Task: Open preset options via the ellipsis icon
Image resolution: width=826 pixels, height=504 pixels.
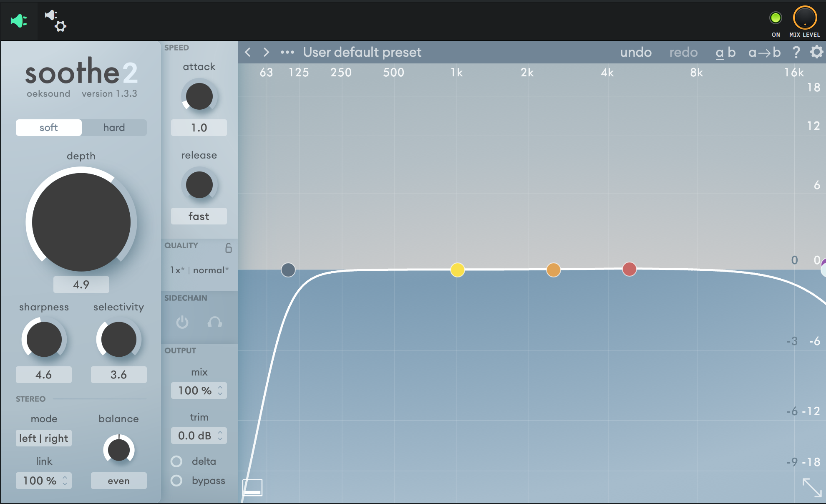Action: coord(287,52)
